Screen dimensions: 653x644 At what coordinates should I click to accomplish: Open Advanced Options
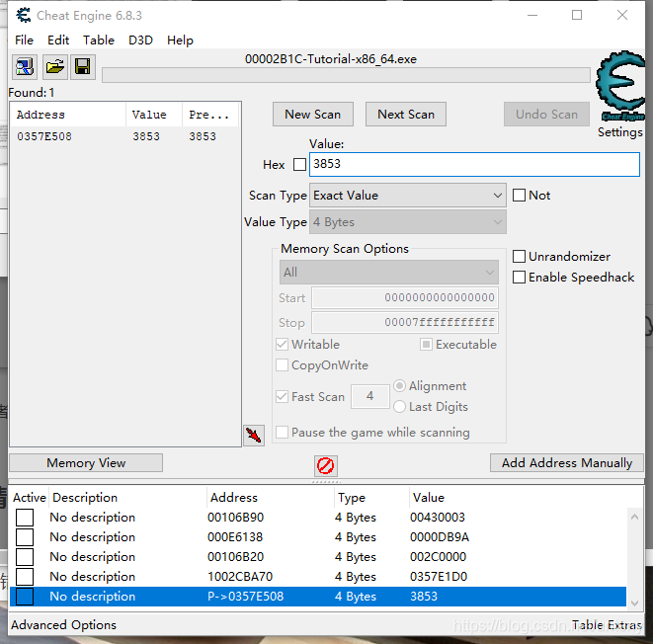tap(63, 625)
